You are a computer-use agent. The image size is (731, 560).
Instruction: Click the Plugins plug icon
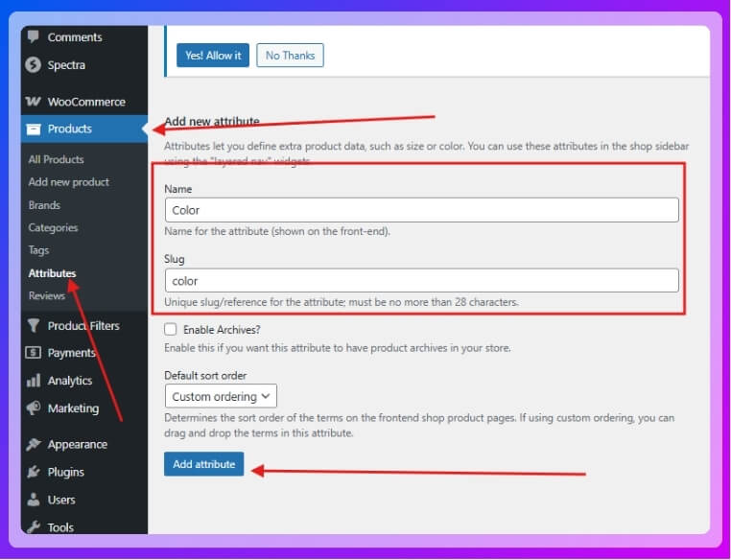coord(34,473)
